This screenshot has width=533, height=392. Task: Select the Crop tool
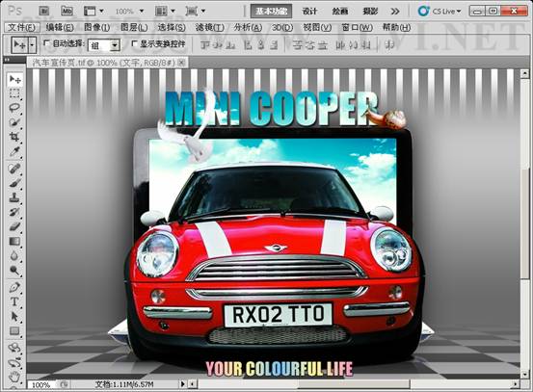click(x=14, y=137)
